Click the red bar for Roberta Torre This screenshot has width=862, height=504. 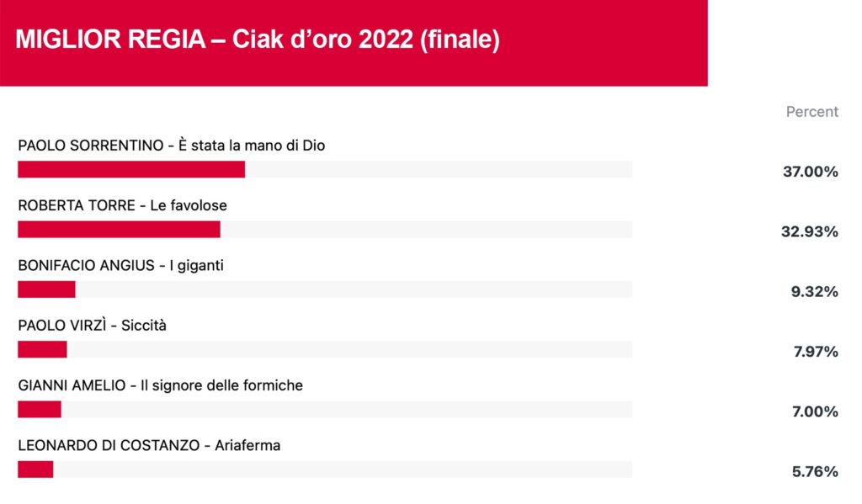click(119, 229)
